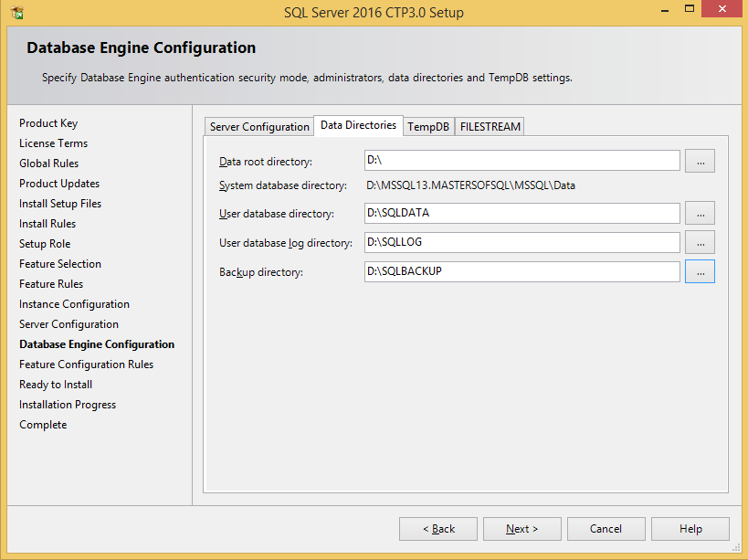
Task: Select Setup Role step
Action: (45, 244)
